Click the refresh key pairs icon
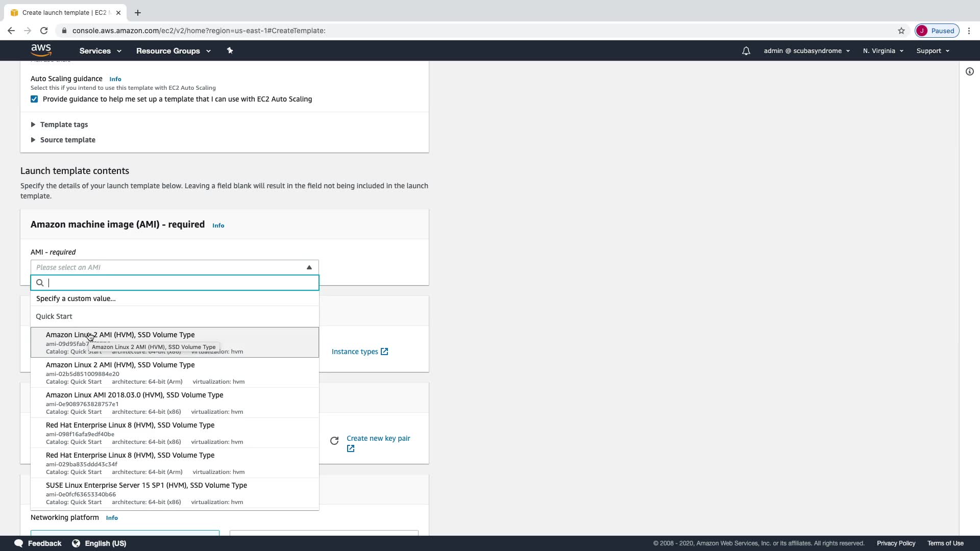This screenshot has height=551, width=980. point(334,441)
